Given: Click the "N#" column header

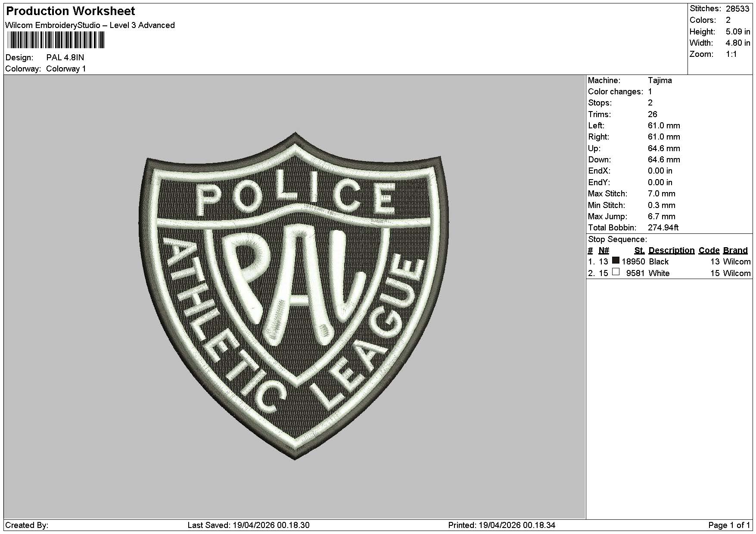Looking at the screenshot, I should (604, 251).
